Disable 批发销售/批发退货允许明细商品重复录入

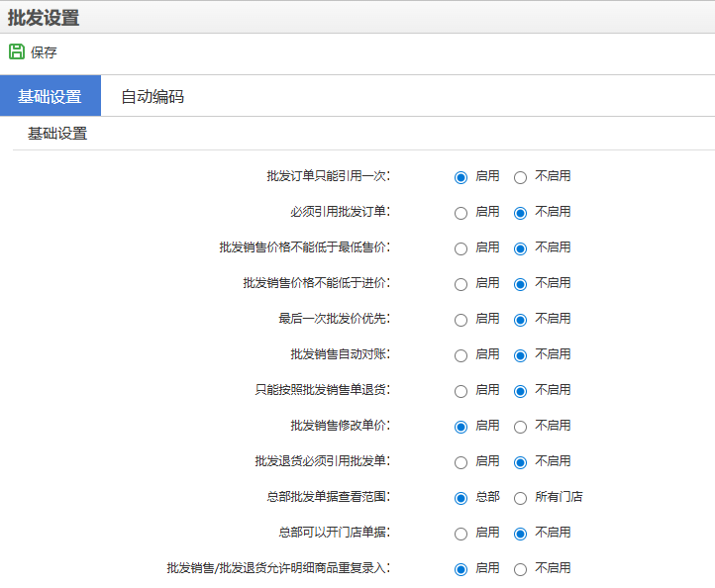tap(520, 569)
